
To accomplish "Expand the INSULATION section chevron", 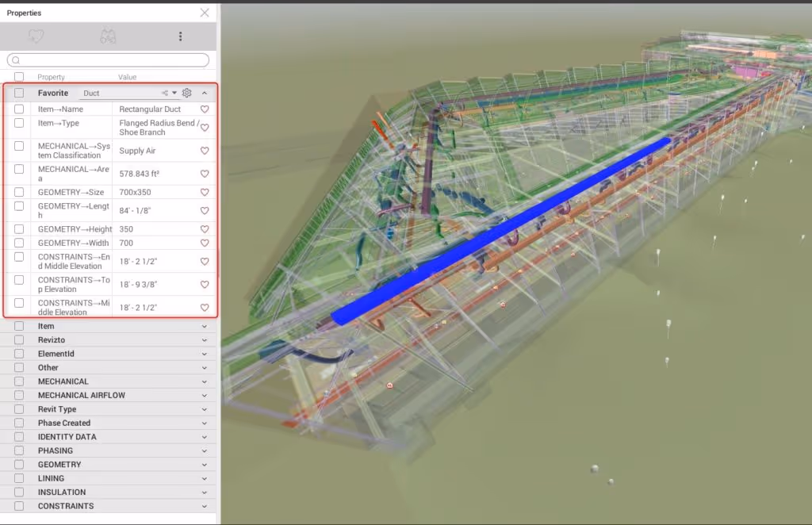I will pyautogui.click(x=205, y=492).
